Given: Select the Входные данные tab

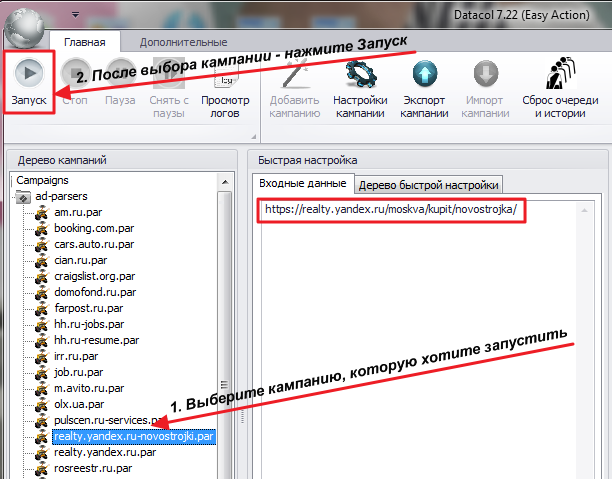Looking at the screenshot, I should point(303,183).
